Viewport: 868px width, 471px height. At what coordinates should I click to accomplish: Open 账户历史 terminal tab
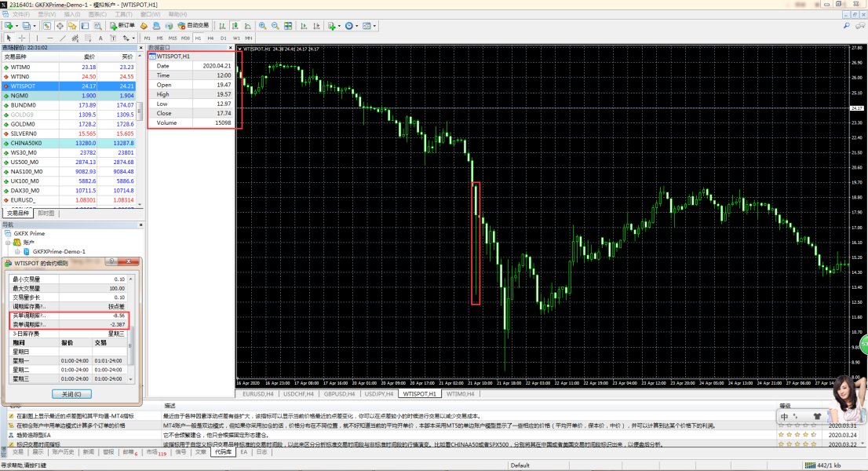(63, 452)
